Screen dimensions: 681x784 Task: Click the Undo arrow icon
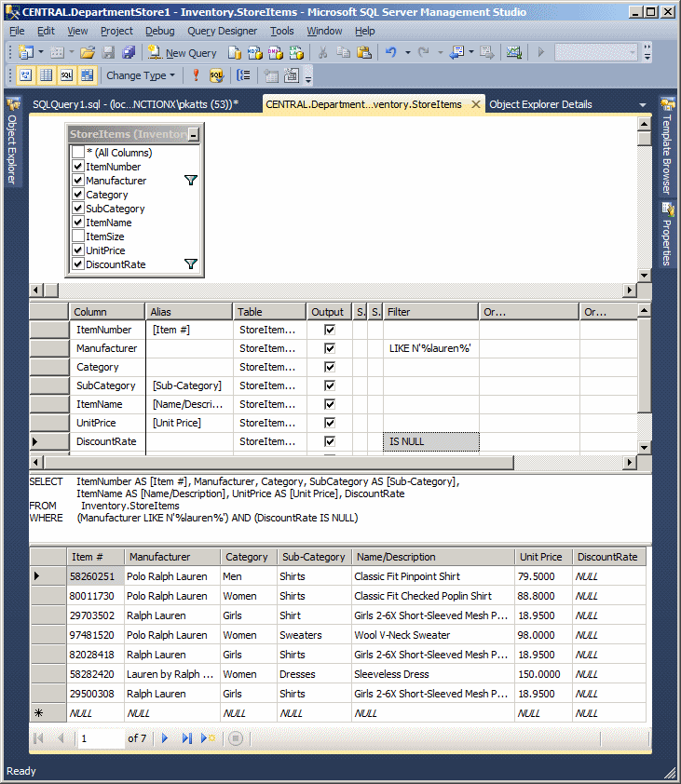(390, 52)
